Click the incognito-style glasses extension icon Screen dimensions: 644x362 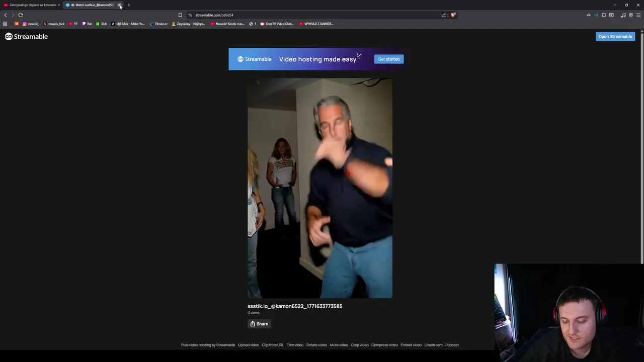coord(589,15)
